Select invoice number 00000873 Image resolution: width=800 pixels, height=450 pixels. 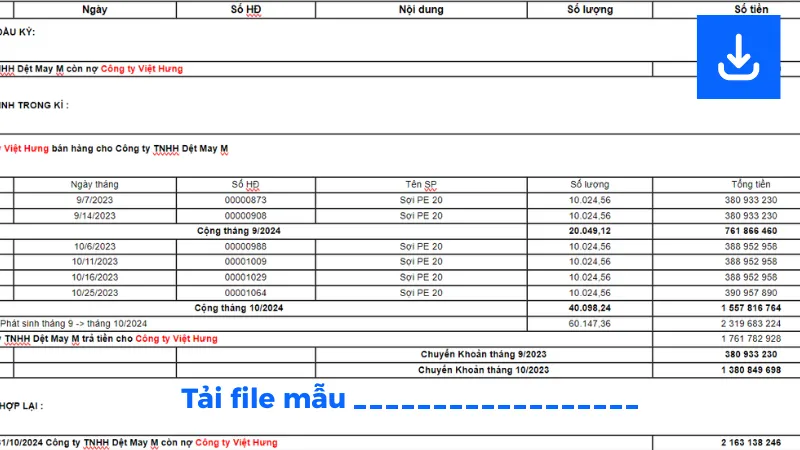click(x=245, y=200)
